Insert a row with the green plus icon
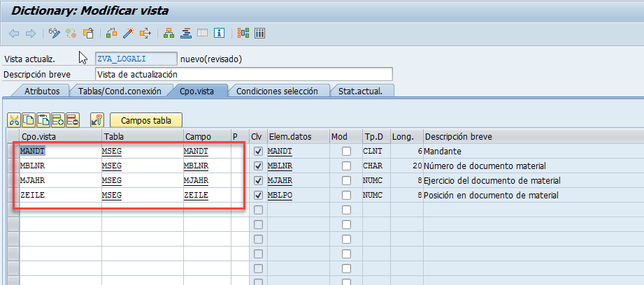 [57, 120]
